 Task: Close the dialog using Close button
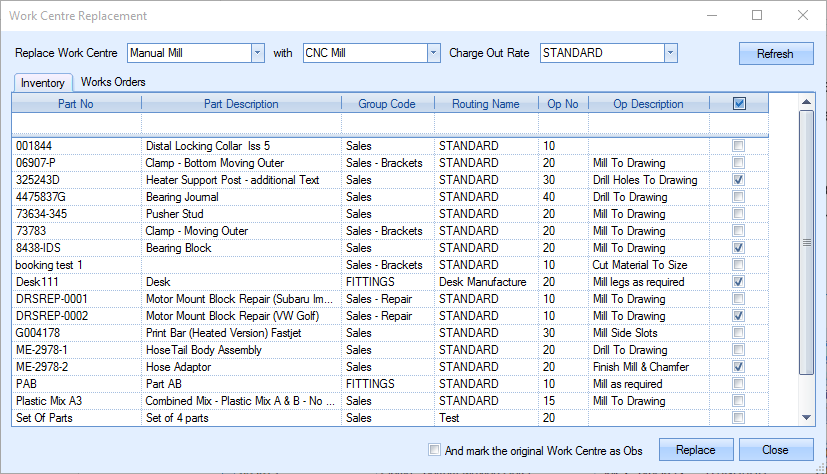[x=775, y=450]
